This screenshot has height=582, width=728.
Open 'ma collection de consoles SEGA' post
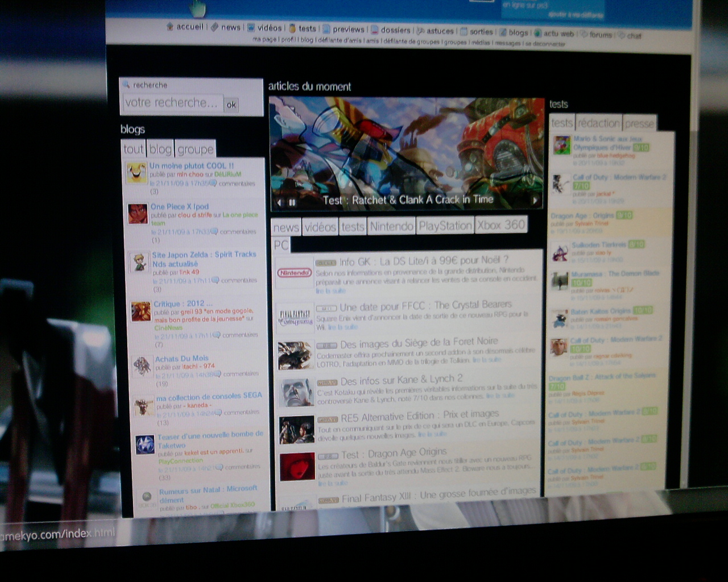coord(209,397)
